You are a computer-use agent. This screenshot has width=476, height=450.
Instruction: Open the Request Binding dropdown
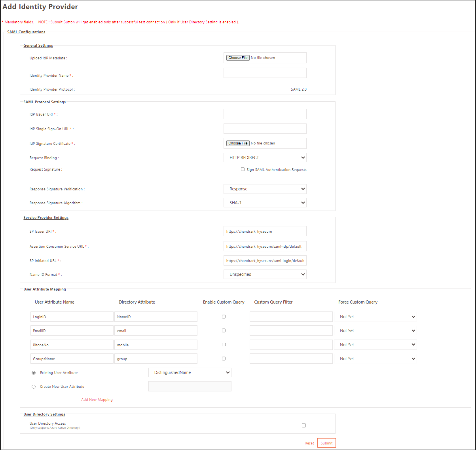(x=265, y=158)
